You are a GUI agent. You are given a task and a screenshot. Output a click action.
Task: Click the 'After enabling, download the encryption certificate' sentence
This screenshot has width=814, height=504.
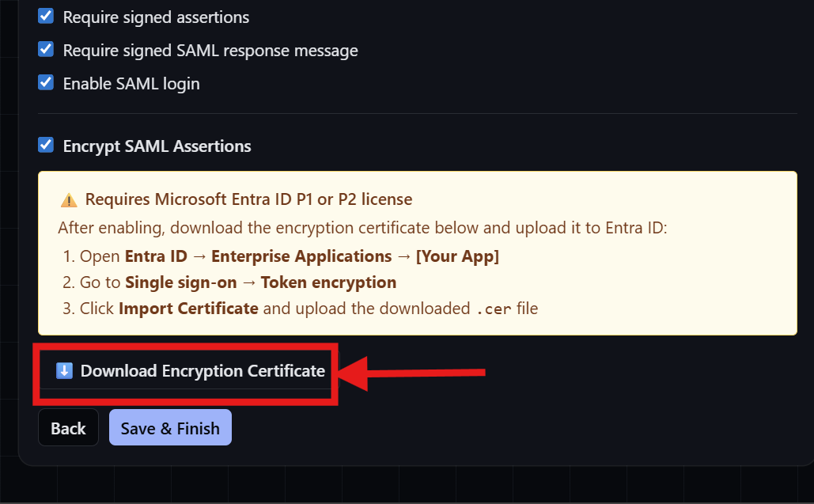click(362, 228)
